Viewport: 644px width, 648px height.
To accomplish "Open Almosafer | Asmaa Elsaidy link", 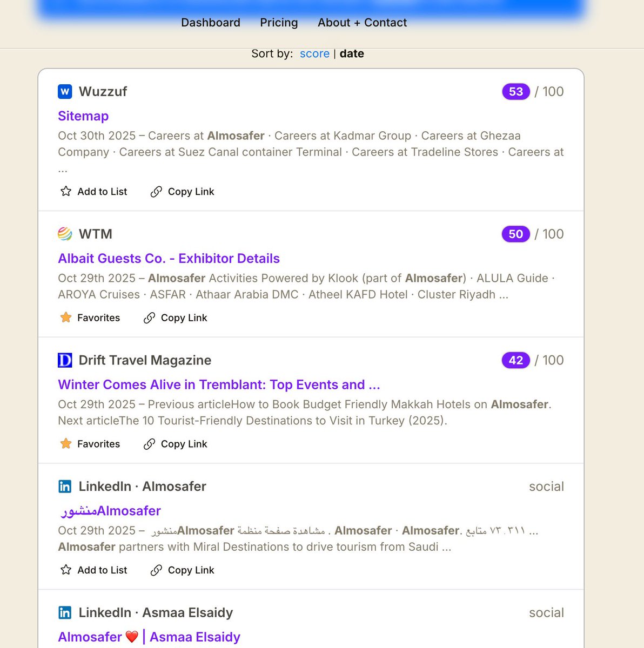I will click(x=149, y=637).
